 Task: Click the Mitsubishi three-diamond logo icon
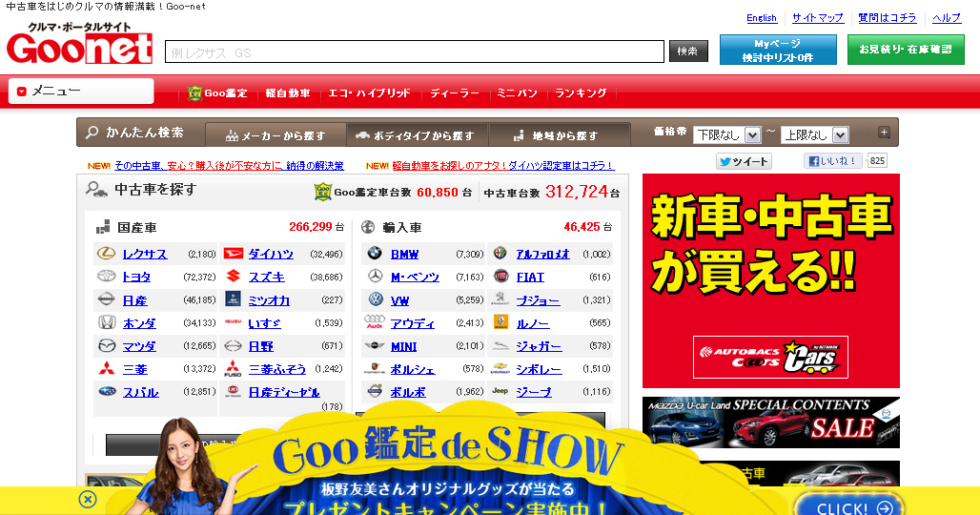[x=106, y=368]
